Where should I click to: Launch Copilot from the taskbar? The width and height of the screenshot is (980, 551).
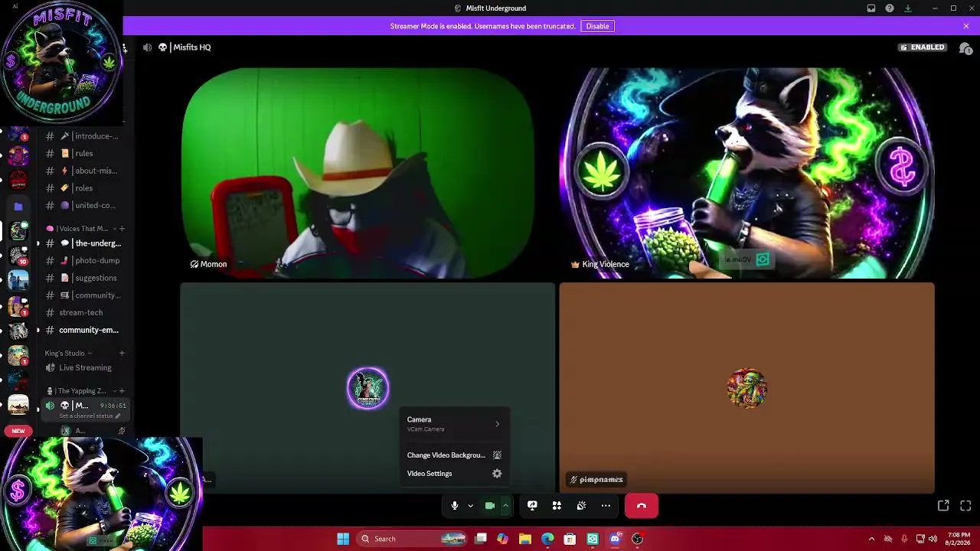point(502,539)
